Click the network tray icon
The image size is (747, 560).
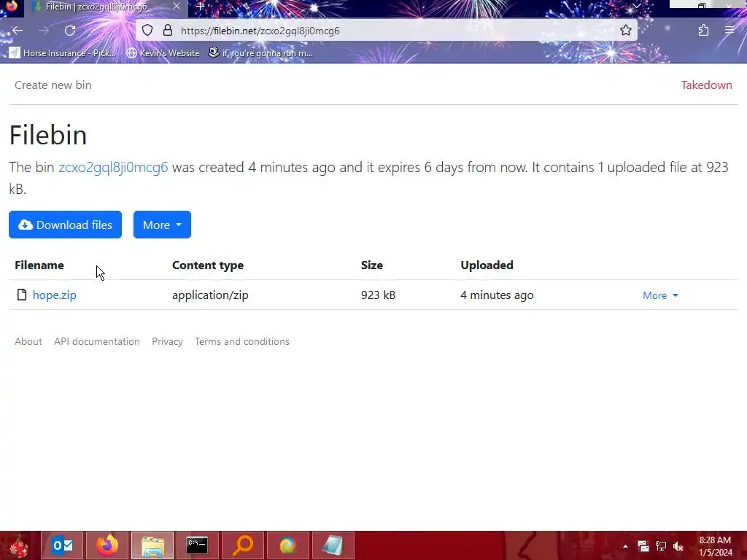tap(661, 546)
